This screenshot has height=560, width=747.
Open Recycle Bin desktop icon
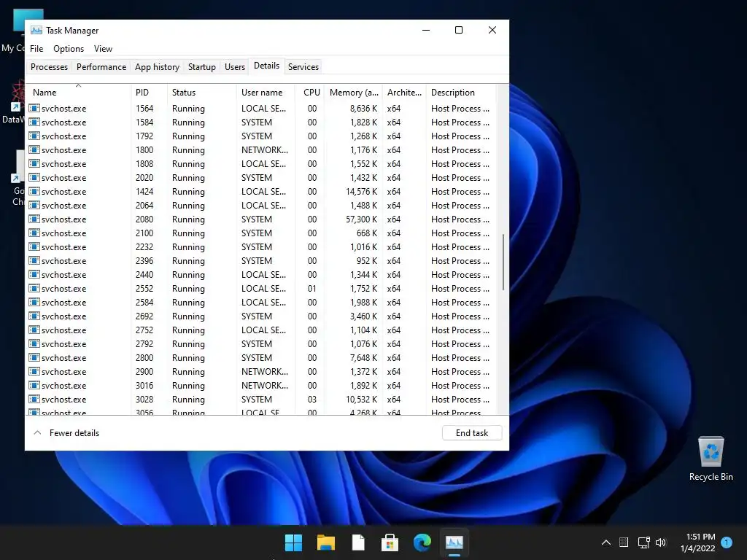pos(711,459)
